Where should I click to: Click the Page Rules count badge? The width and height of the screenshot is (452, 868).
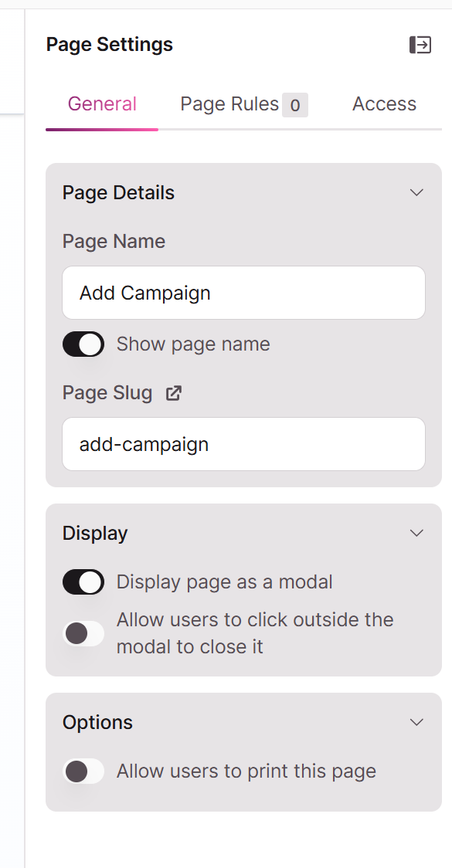coord(294,105)
